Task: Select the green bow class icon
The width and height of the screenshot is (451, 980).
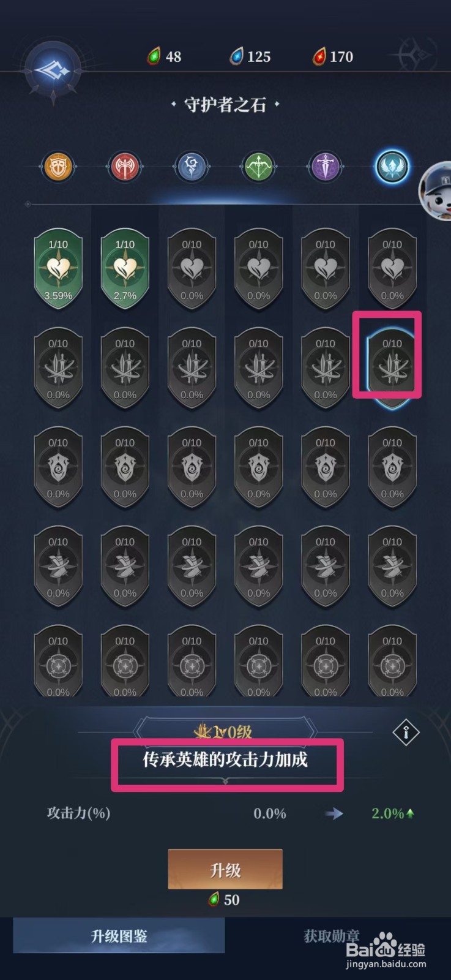Action: point(258,166)
